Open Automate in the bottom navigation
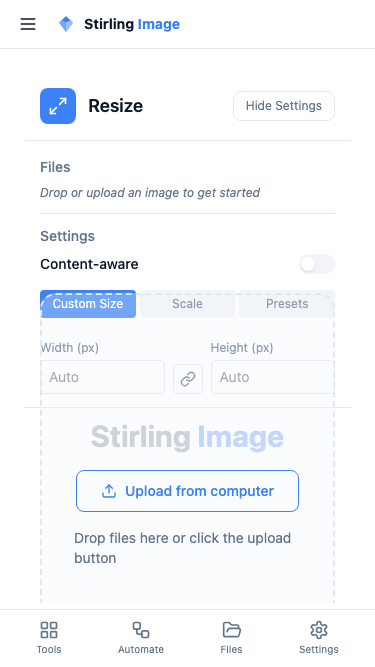375x667 pixels. 141,638
